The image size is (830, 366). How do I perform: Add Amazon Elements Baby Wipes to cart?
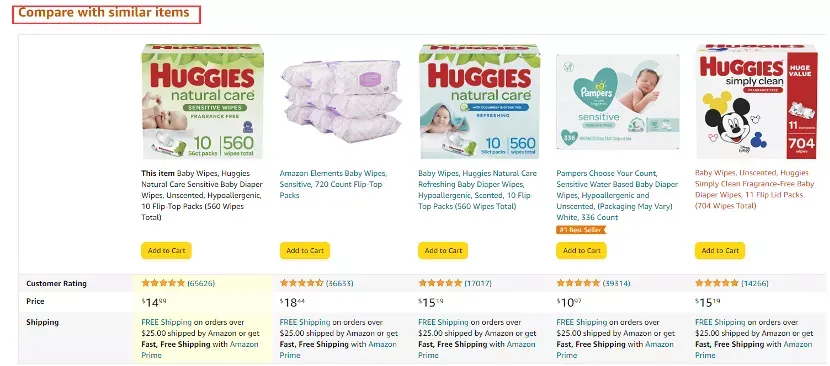click(x=305, y=251)
